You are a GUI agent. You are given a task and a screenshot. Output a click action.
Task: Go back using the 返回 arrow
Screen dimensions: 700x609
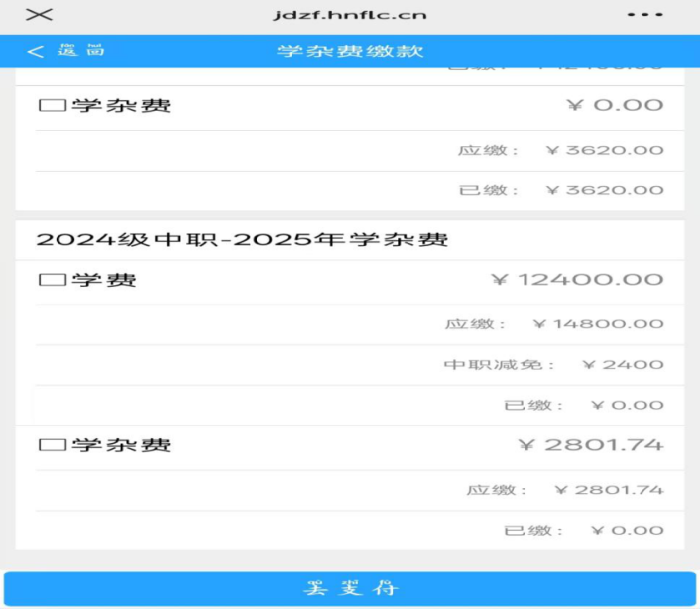pyautogui.click(x=66, y=51)
